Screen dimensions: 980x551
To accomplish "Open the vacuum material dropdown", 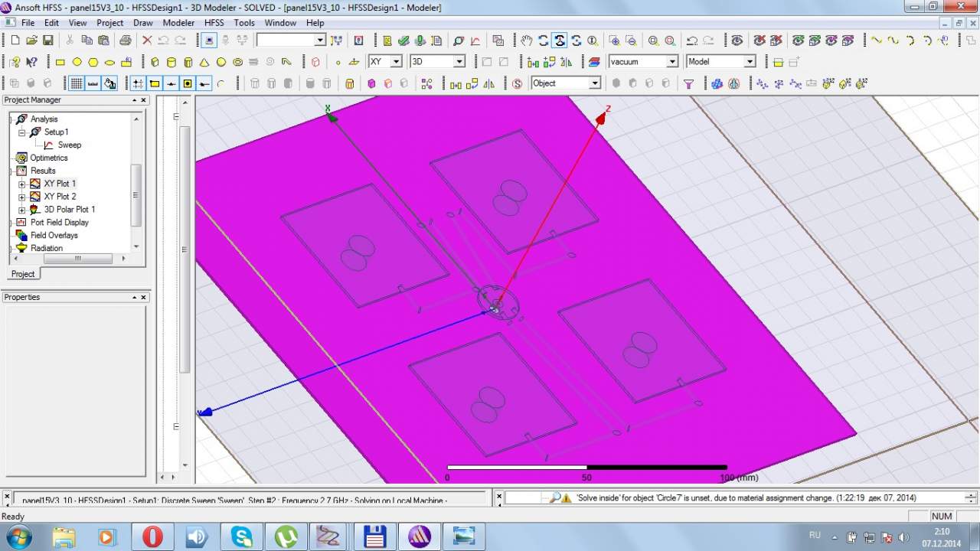I will click(x=672, y=62).
